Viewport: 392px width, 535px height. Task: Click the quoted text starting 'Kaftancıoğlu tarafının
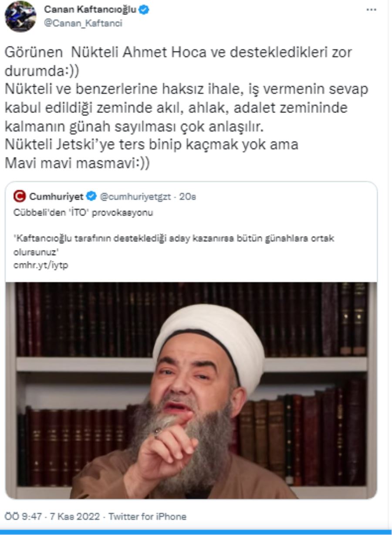click(173, 245)
